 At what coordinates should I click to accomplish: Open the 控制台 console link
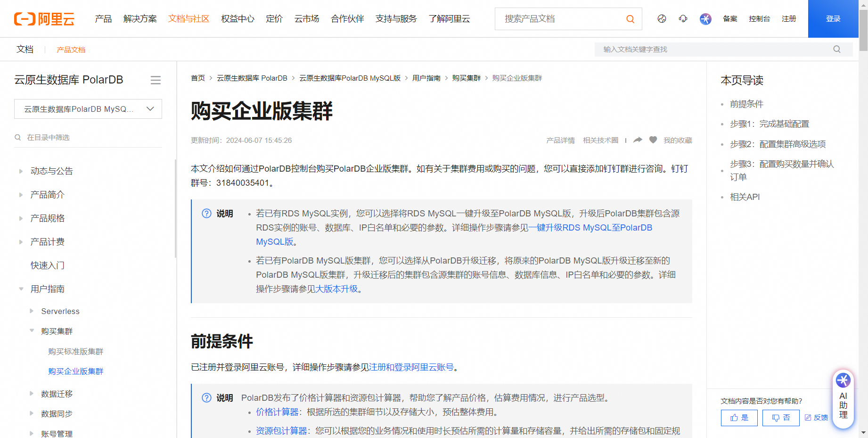pyautogui.click(x=760, y=19)
